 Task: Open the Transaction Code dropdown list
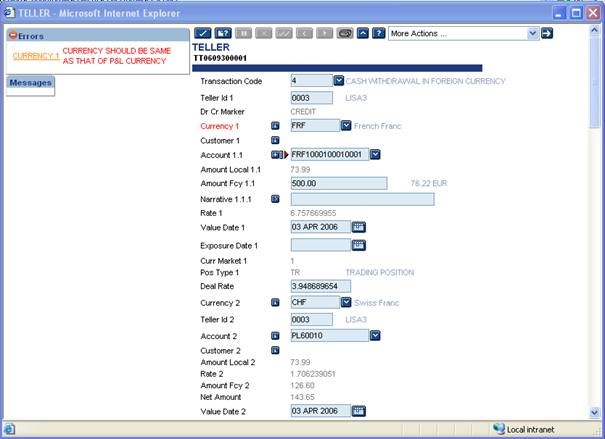[338, 80]
